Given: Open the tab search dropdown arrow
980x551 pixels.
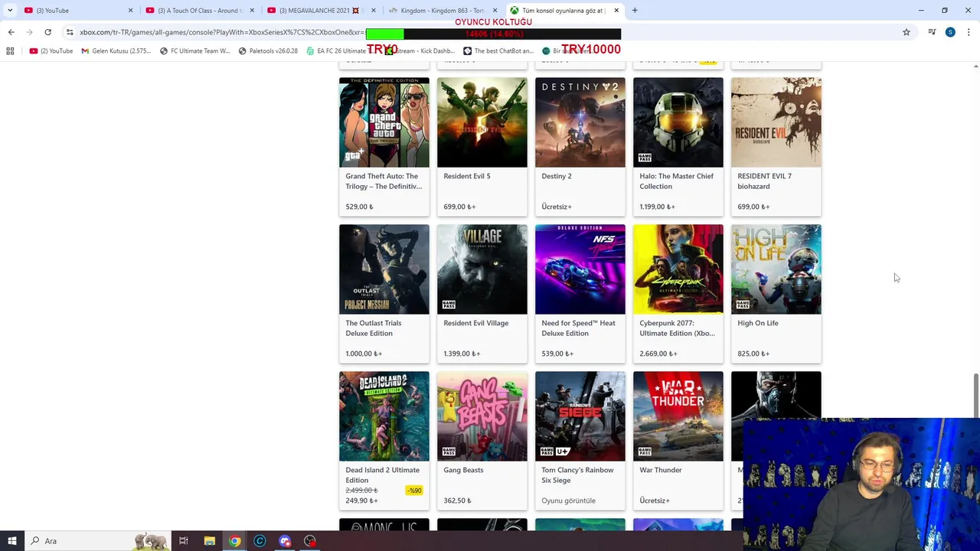Looking at the screenshot, I should coord(10,10).
